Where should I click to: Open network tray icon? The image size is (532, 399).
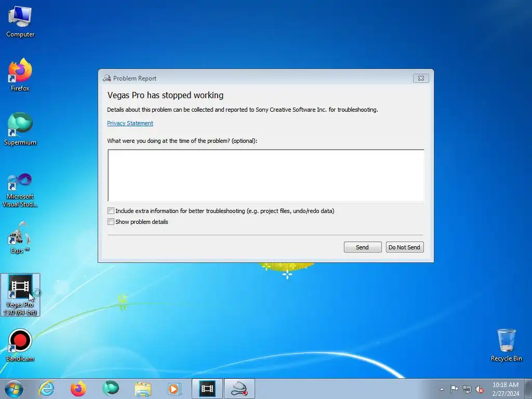467,389
